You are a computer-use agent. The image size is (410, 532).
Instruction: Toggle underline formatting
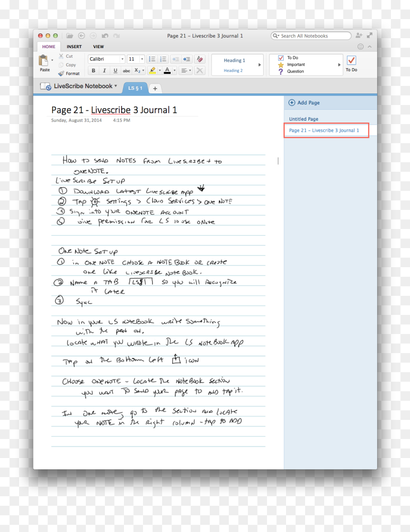[x=115, y=71]
